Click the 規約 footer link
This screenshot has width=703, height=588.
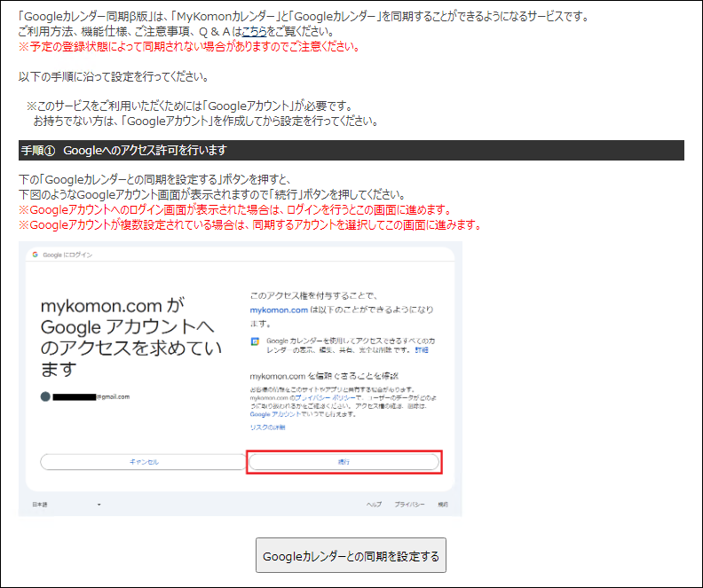(443, 505)
